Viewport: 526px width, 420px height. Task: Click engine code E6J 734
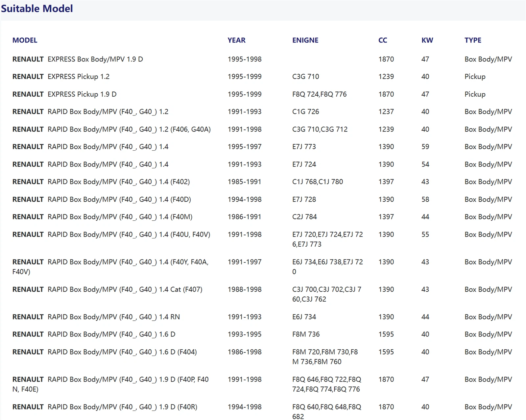tap(304, 317)
